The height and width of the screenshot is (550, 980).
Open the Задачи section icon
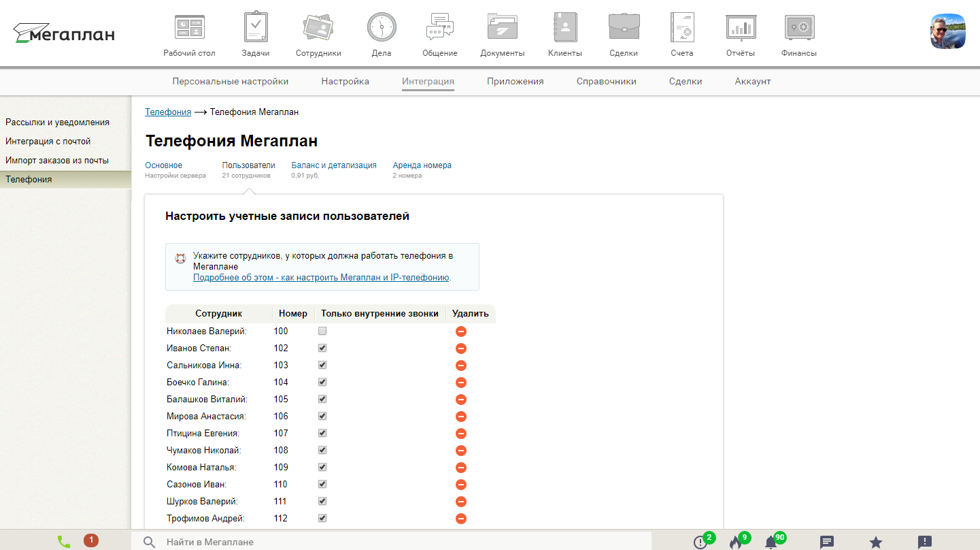click(256, 35)
